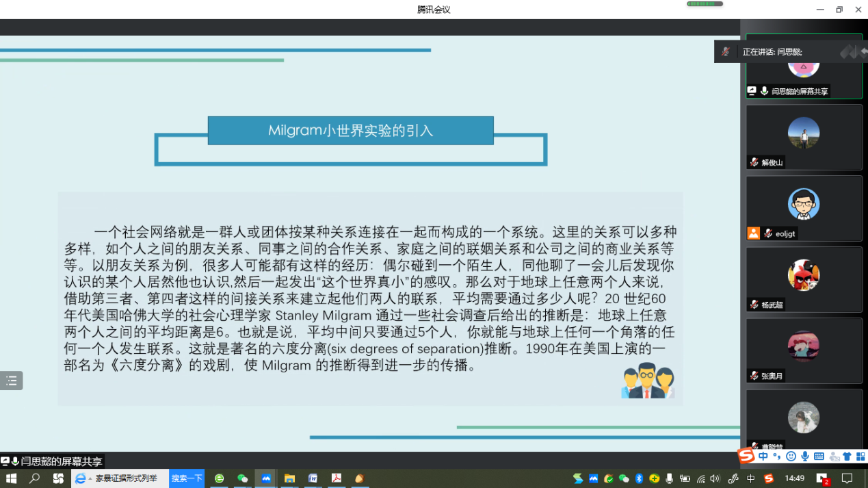Screen dimensions: 868x488
Task: Open File Explorer from taskbar
Action: tap(289, 478)
